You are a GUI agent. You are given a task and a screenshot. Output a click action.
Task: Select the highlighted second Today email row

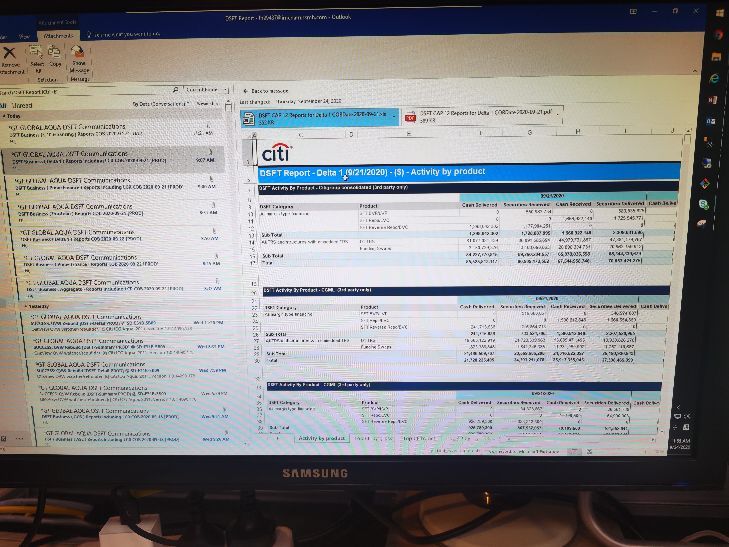point(113,158)
